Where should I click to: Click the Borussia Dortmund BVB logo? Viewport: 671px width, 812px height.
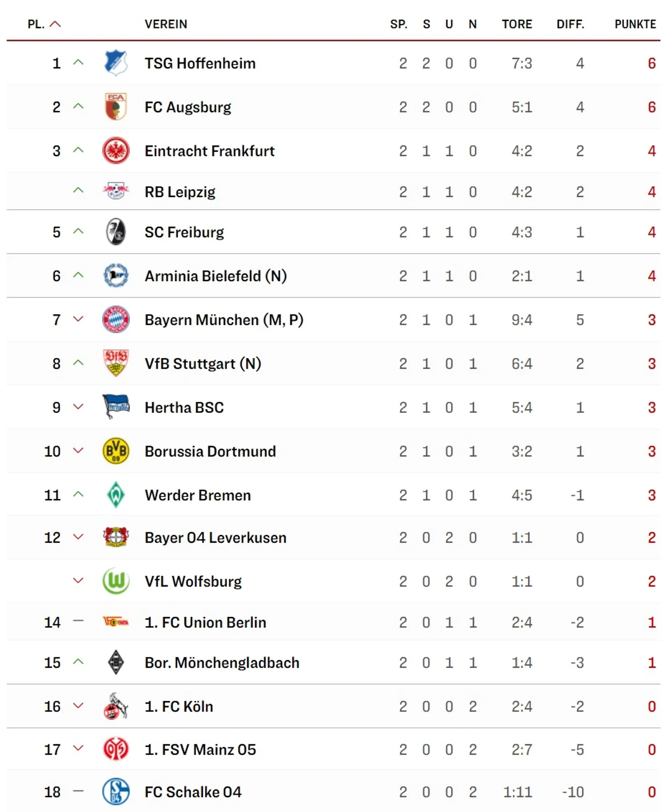tap(115, 451)
